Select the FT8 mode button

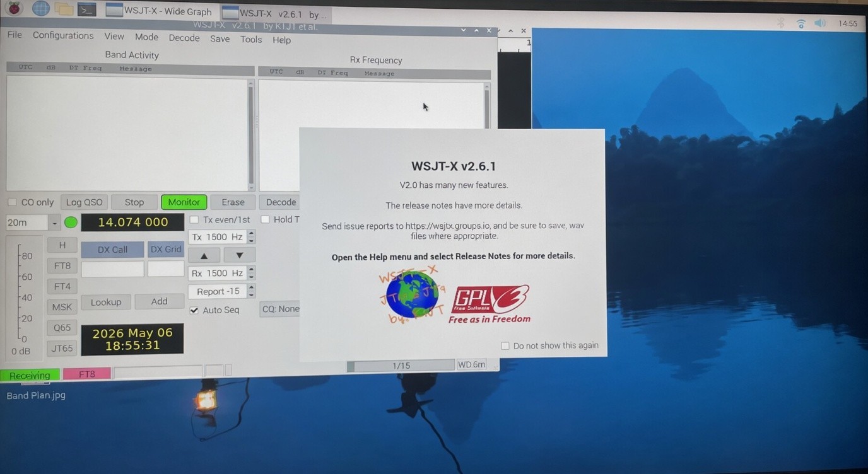click(x=62, y=265)
